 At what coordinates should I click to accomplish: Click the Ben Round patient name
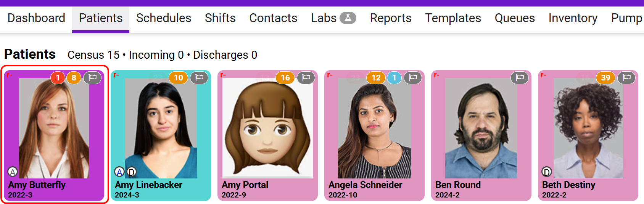tap(458, 185)
